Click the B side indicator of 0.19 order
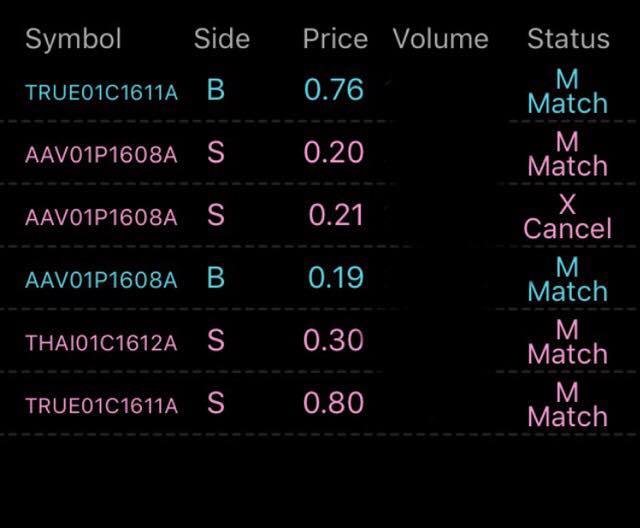This screenshot has width=640, height=528. click(x=216, y=278)
